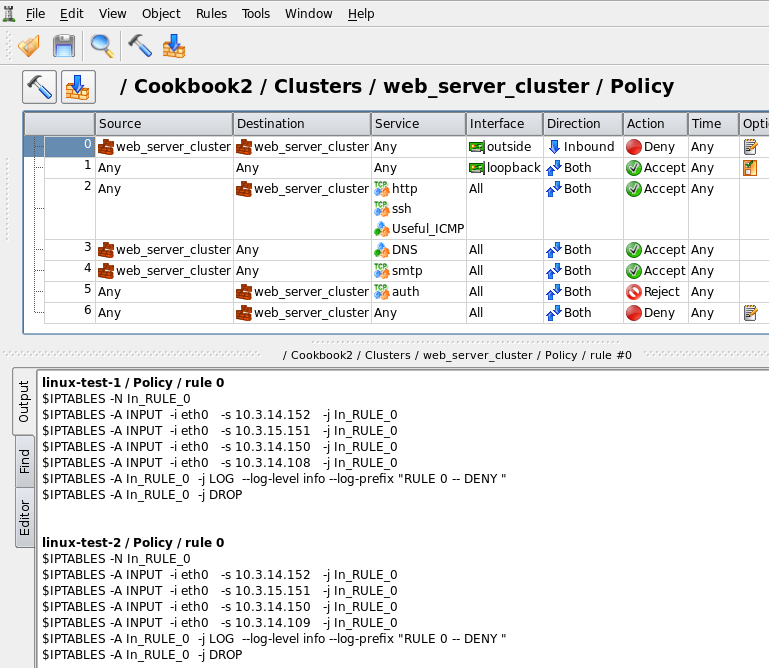
Task: Open the Edit menu
Action: [72, 14]
